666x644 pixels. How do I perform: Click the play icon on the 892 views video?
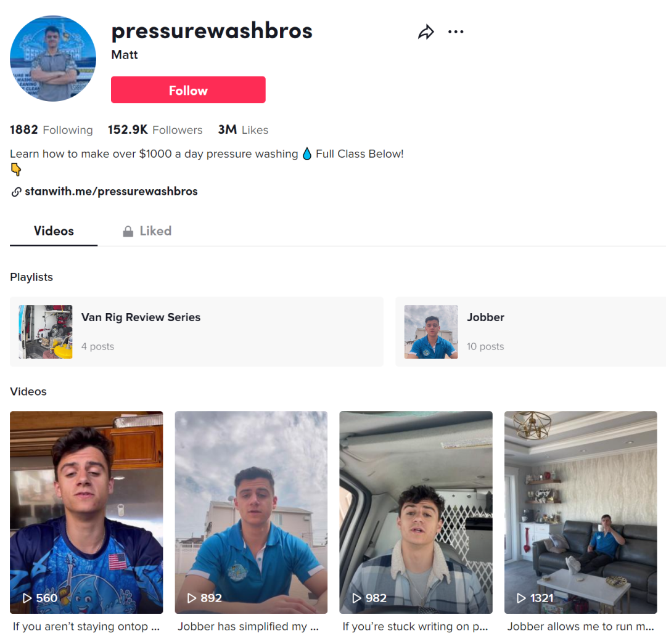[192, 598]
